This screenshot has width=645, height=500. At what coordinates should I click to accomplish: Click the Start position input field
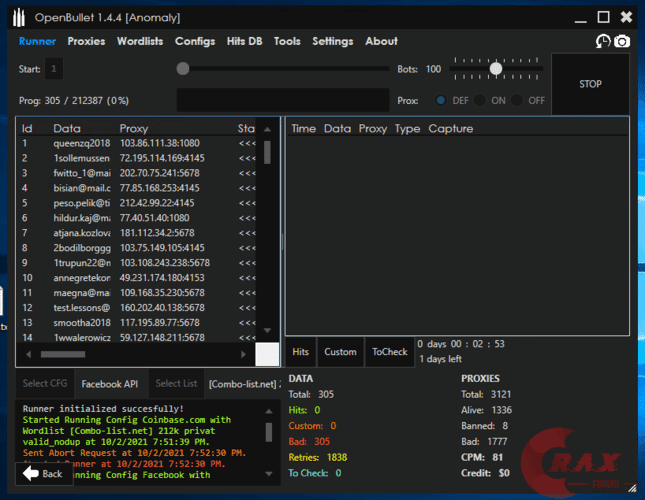pyautogui.click(x=53, y=69)
